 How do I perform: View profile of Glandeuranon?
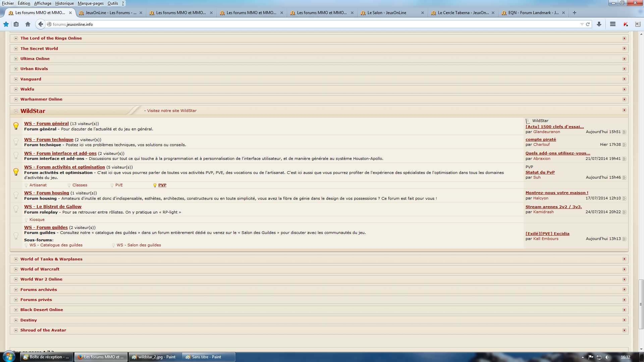tap(547, 132)
